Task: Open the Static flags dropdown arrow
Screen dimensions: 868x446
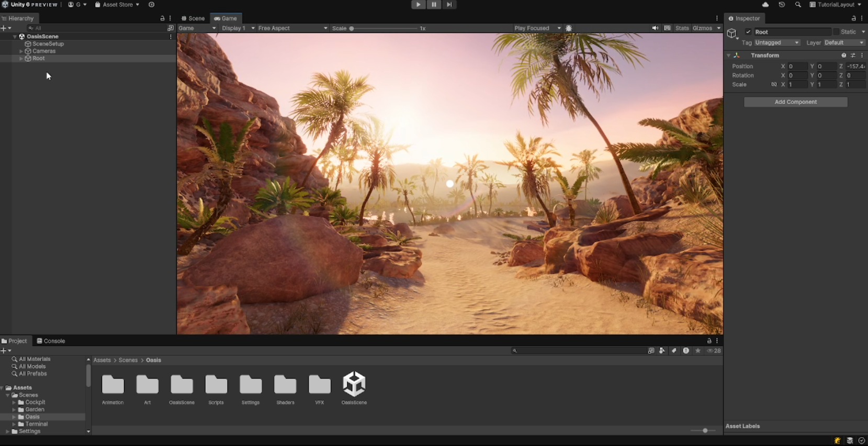Action: coord(863,32)
